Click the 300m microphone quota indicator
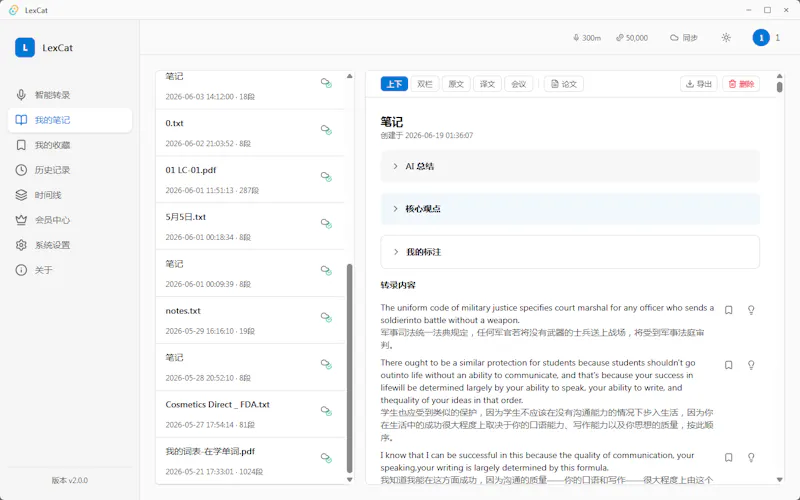This screenshot has width=800, height=500. [x=587, y=38]
